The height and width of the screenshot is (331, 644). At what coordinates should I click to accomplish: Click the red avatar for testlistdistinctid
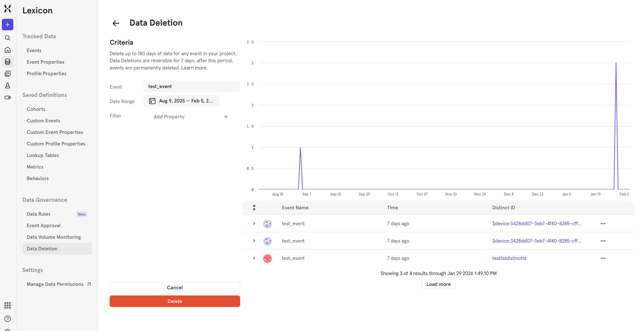(267, 258)
